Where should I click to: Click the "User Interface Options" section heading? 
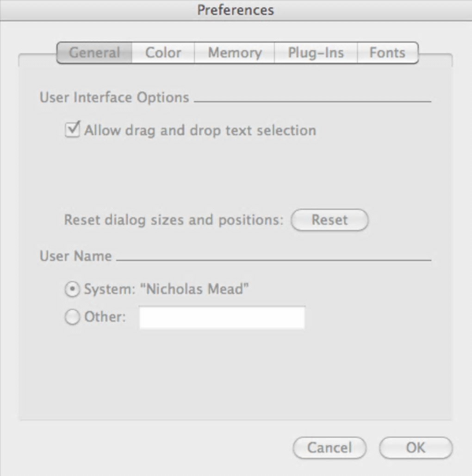pyautogui.click(x=114, y=98)
